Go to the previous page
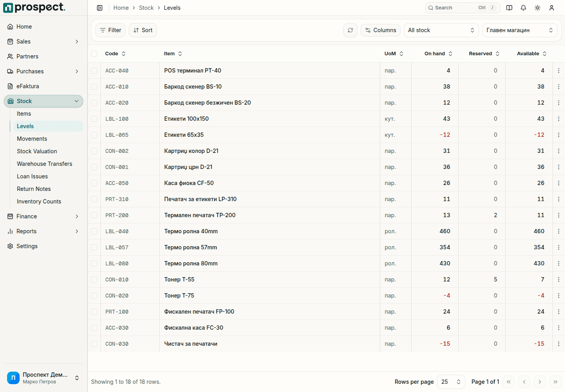The height and width of the screenshot is (392, 565). coord(524,382)
